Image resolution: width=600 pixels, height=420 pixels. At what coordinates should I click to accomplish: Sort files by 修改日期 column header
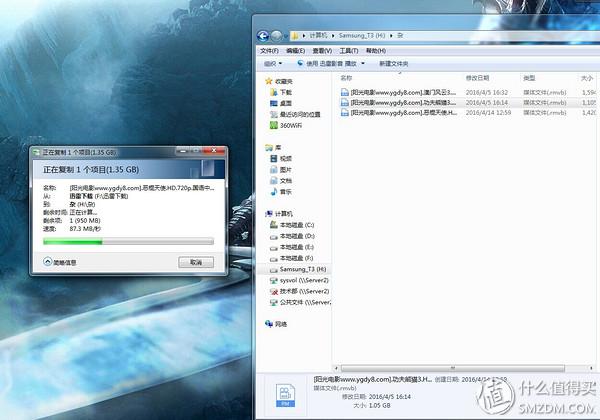point(480,76)
